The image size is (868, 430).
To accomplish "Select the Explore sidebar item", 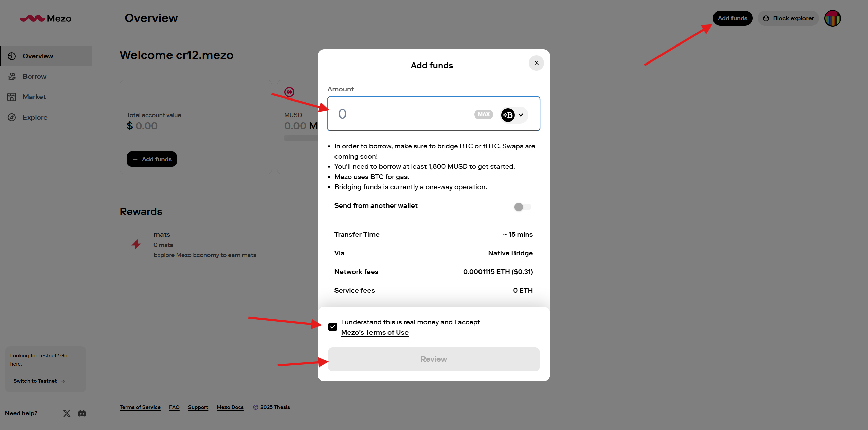I will click(35, 117).
